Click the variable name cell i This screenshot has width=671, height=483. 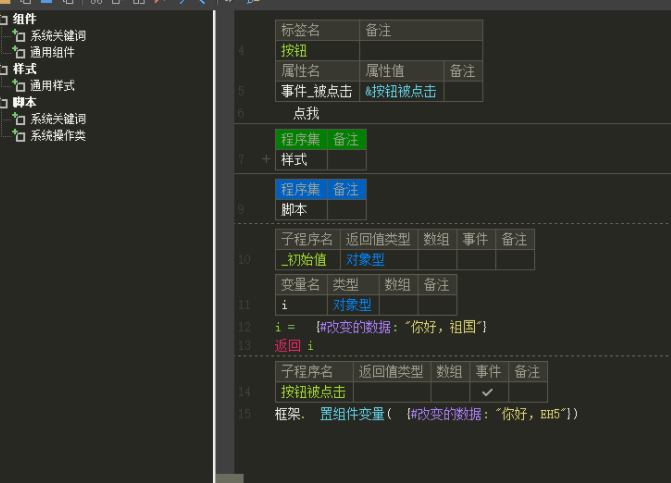[301, 305]
